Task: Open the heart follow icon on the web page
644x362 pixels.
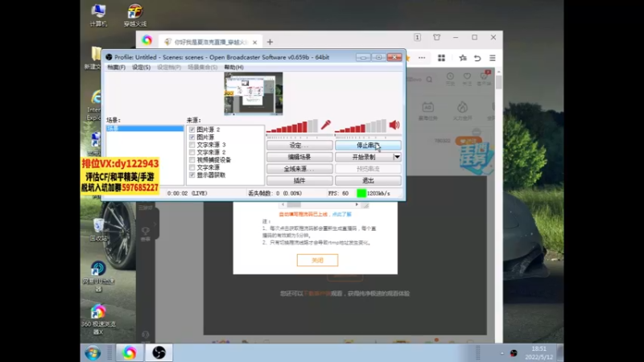Action: click(467, 78)
